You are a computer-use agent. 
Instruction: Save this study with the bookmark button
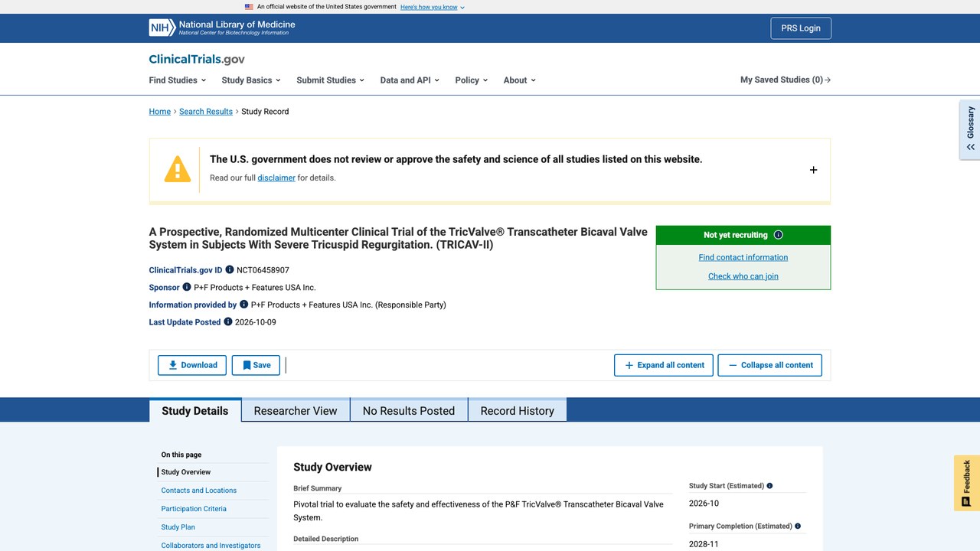(x=256, y=365)
